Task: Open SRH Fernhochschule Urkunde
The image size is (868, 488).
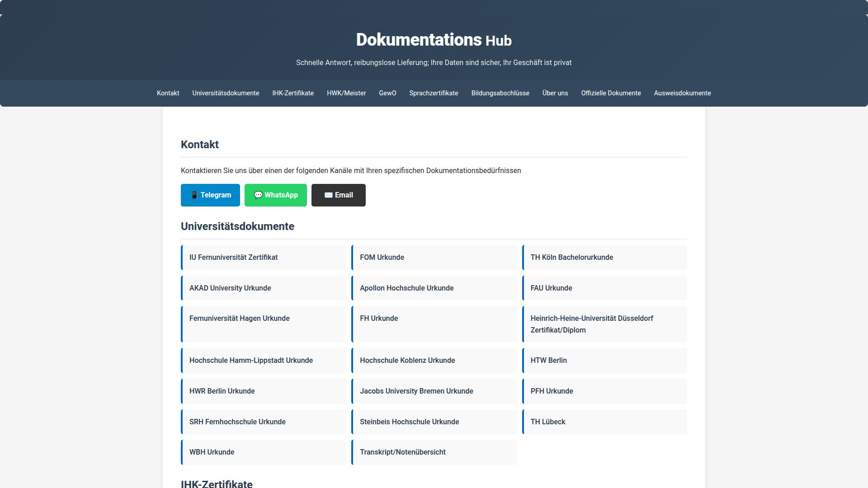Action: 263,422
